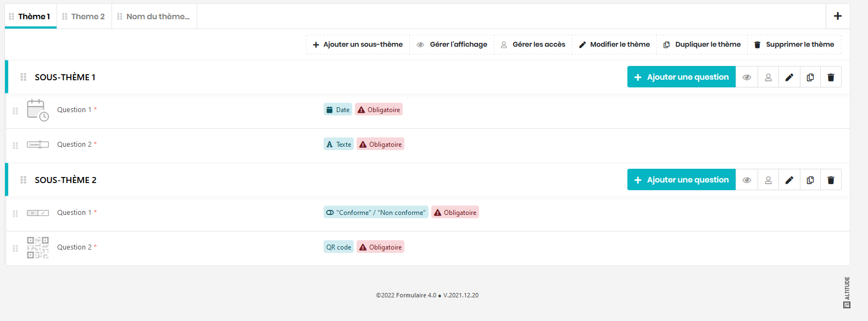868x321 pixels.
Task: Delete SOUS-THÈME 1 with the trash icon
Action: click(x=831, y=78)
